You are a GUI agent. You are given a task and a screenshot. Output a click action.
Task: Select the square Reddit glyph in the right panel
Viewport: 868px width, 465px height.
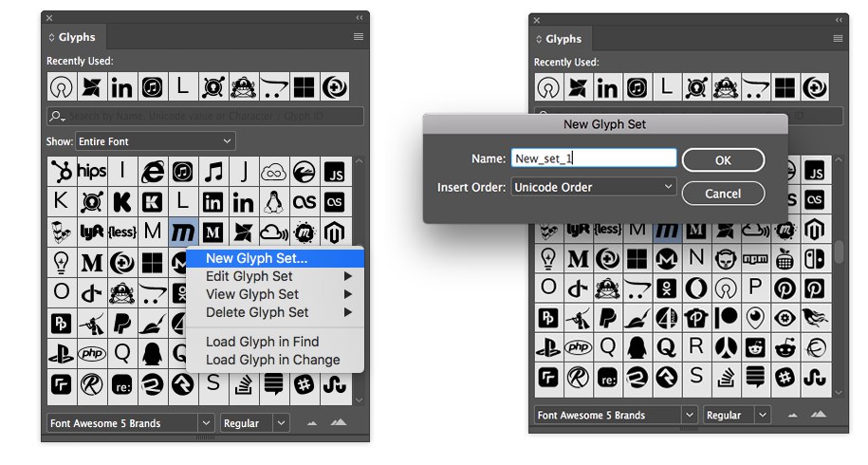point(755,347)
